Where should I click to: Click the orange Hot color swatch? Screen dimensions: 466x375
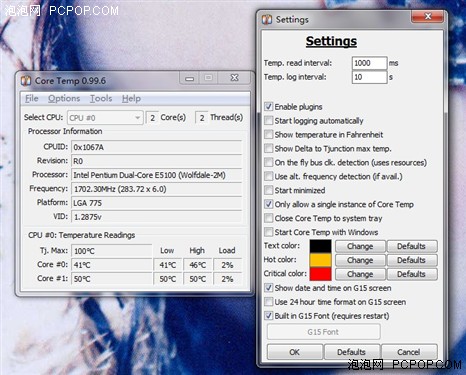coord(320,260)
